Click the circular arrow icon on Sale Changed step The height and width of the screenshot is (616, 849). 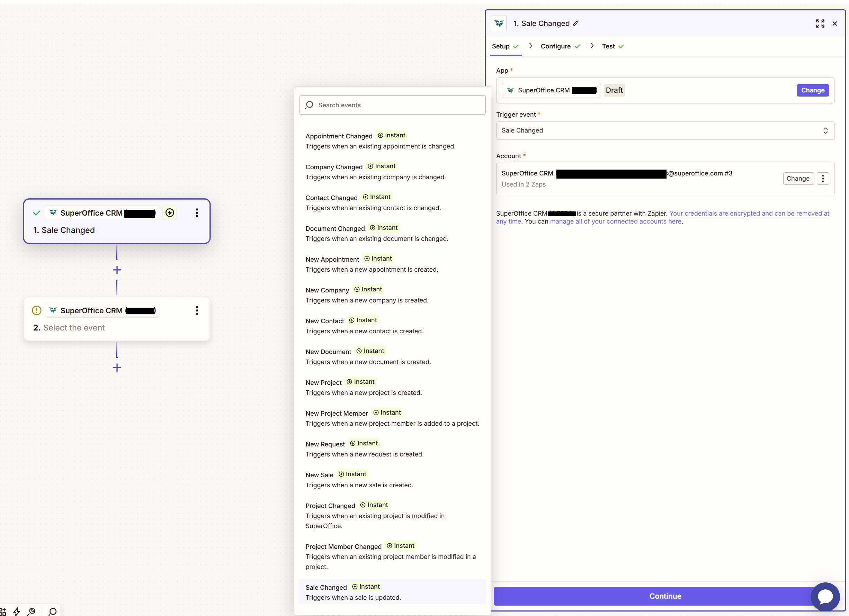click(170, 212)
